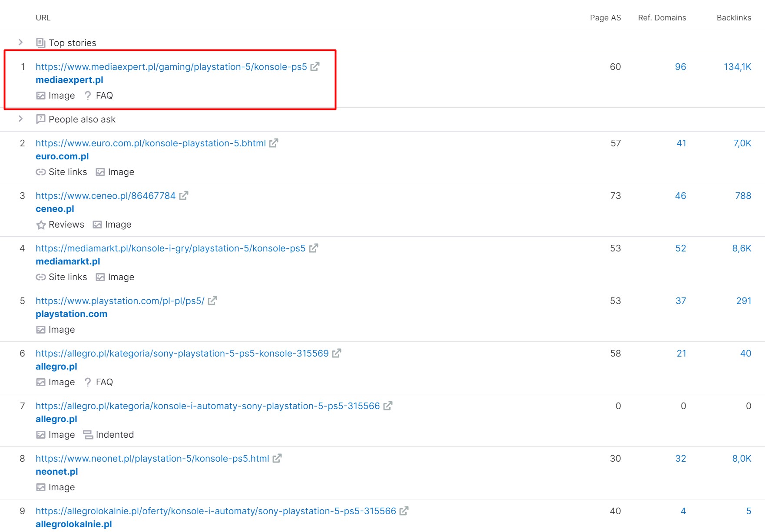Viewport: 765px width, 532px height.
Task: Open external link icon for ceneo.pl URL
Action: tap(184, 195)
